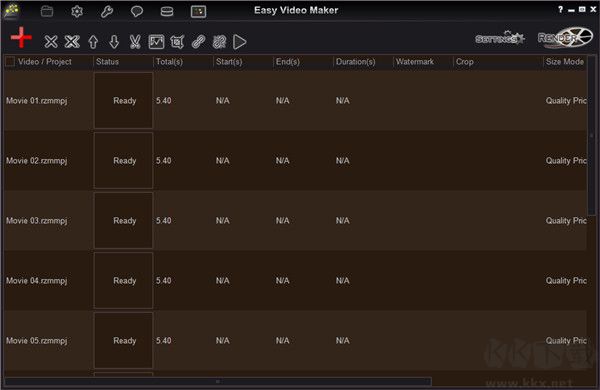
Task: Click the vertical scrollbar on the right
Action: [592, 135]
